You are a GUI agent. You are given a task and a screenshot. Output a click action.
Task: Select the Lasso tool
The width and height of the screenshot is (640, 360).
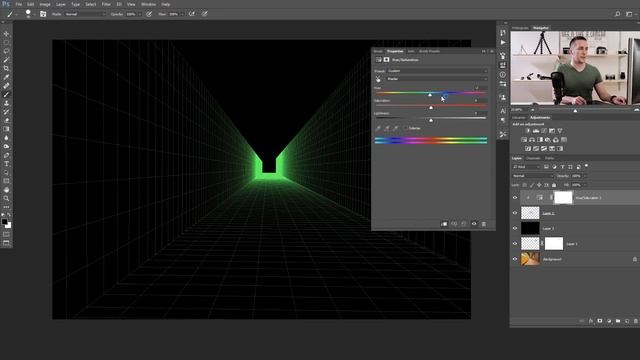pyautogui.click(x=6, y=51)
